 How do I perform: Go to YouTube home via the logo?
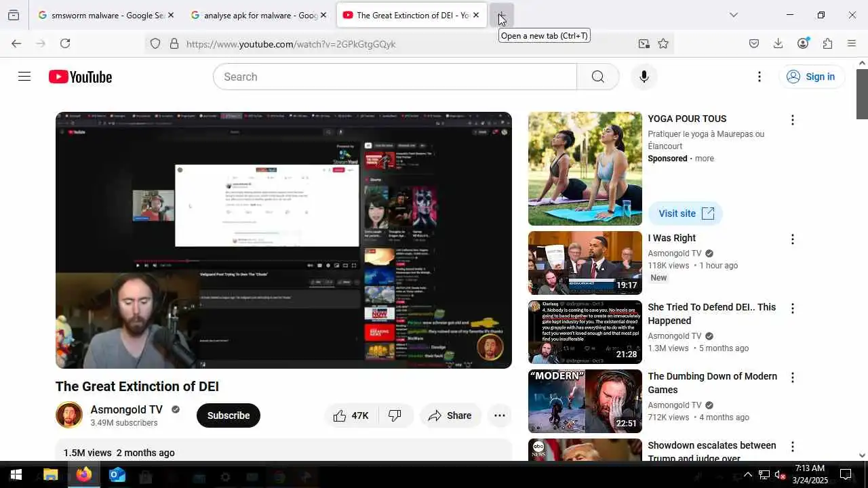[80, 77]
